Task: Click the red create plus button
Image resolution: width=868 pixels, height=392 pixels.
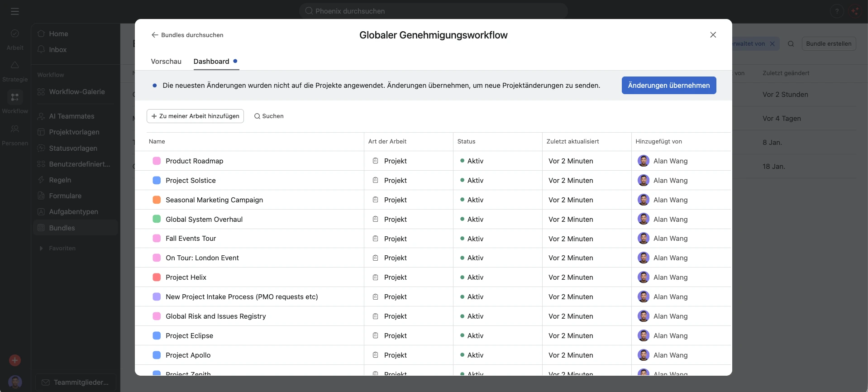Action: 15,360
